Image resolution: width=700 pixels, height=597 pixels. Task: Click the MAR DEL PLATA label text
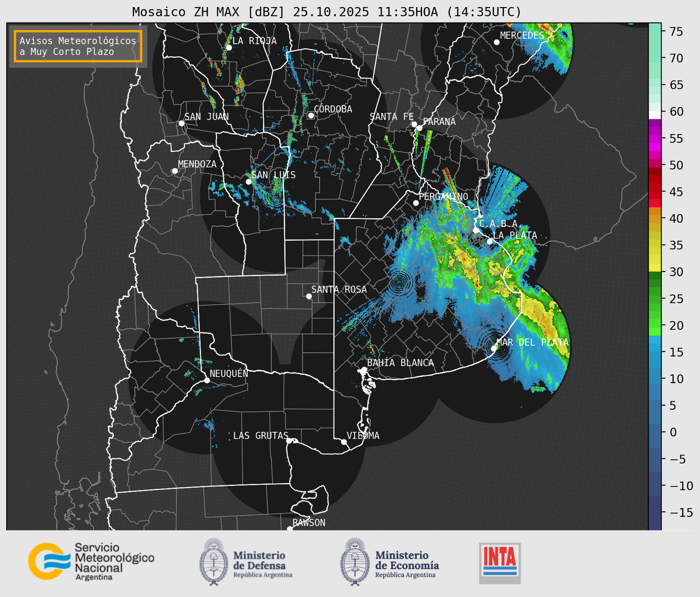pos(533,342)
